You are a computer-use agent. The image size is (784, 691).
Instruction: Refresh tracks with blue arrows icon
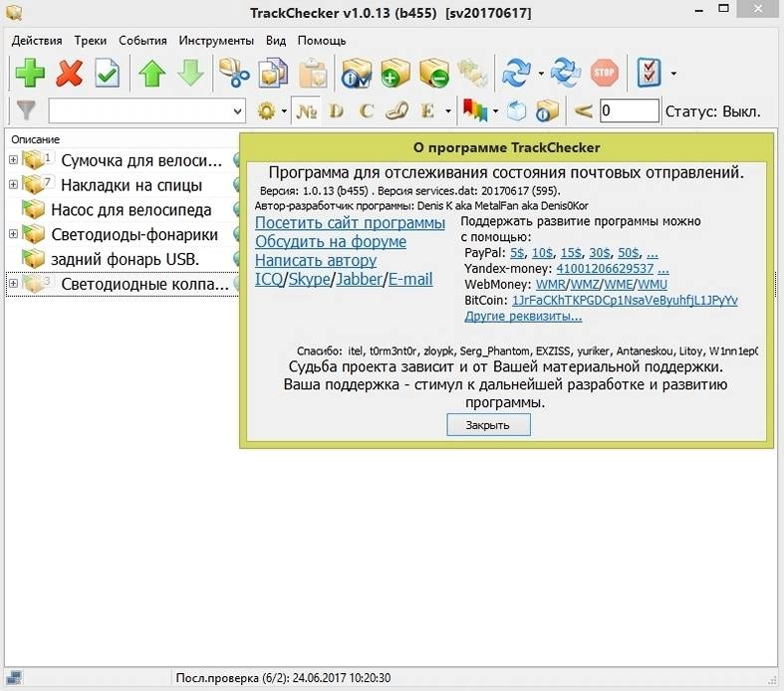(516, 74)
